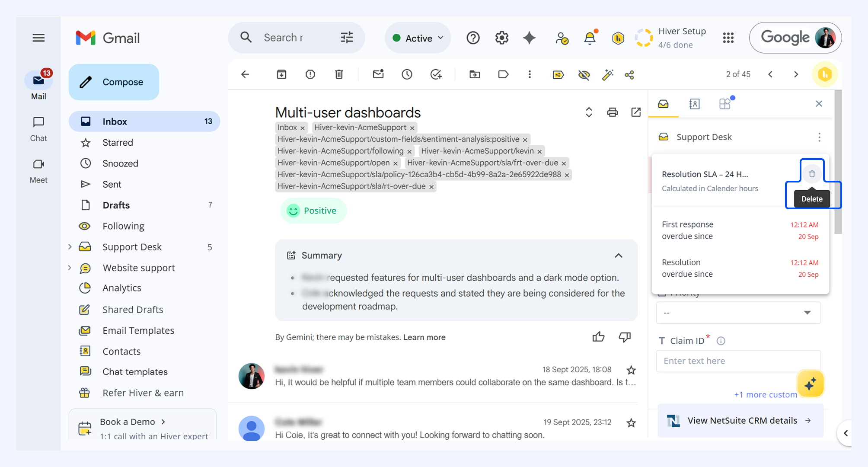Image resolution: width=868 pixels, height=467 pixels.
Task: Expand the collapsed side panel arrow
Action: tap(846, 433)
